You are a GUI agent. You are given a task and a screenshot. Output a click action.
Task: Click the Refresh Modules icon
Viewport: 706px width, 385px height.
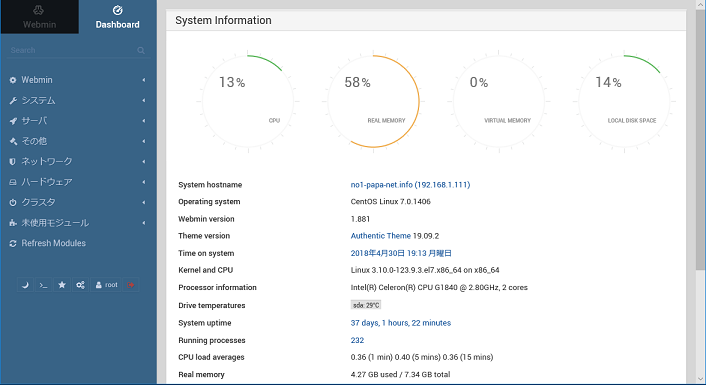click(13, 243)
